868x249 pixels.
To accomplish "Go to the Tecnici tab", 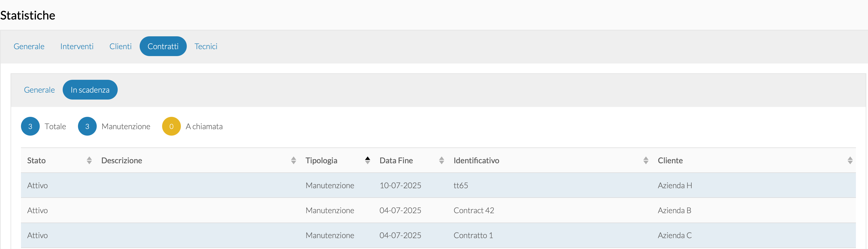I will 206,46.
